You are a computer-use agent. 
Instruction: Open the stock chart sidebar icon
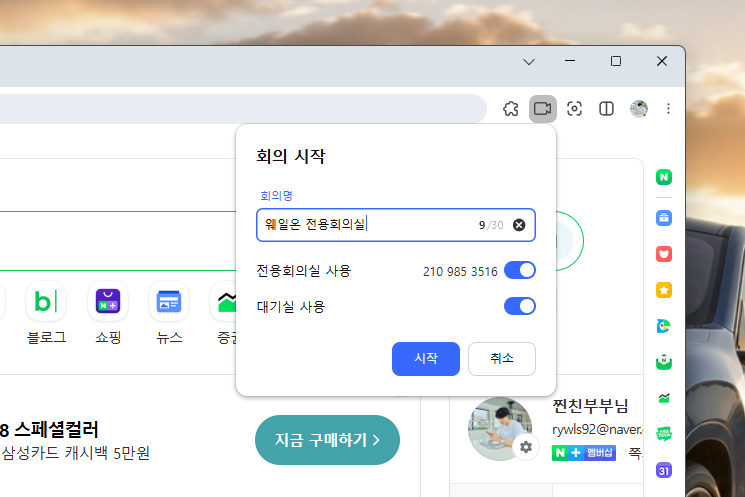[664, 398]
